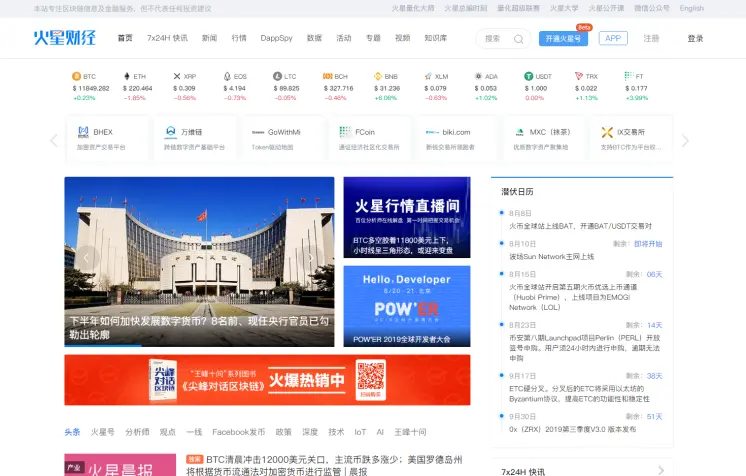This screenshot has height=476, width=746.
Task: Open the 活动 nav item
Action: 344,38
